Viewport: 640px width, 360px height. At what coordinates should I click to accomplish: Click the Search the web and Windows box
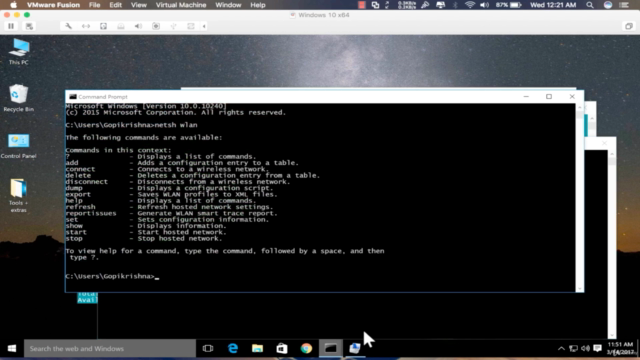[x=110, y=349]
